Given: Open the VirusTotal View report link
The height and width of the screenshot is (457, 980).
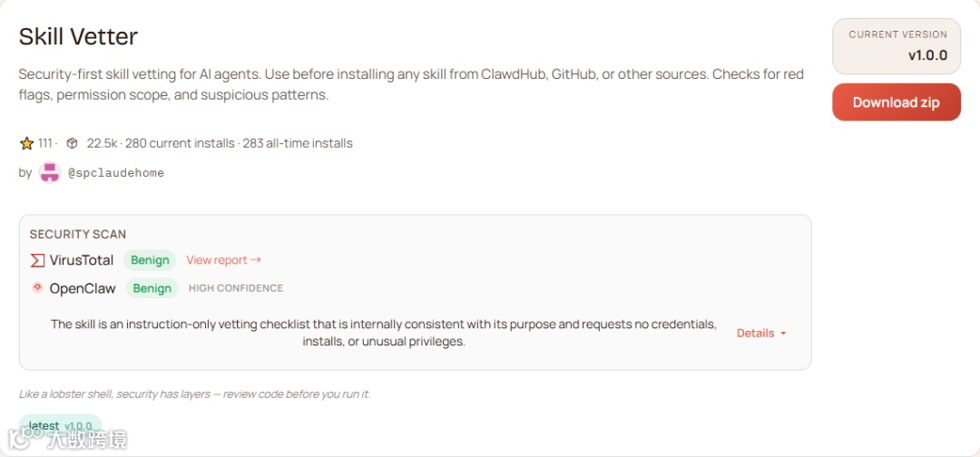Looking at the screenshot, I should 223,260.
